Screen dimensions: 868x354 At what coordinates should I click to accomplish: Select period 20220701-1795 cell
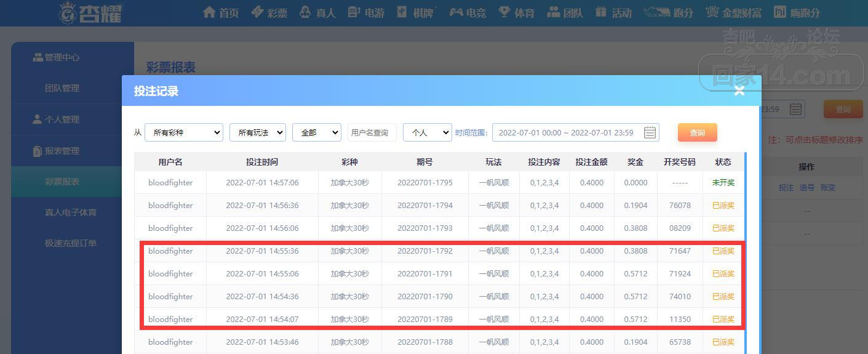(425, 183)
